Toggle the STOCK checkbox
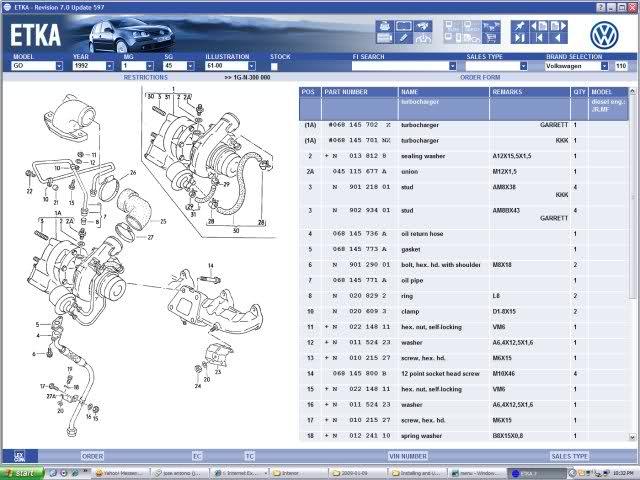This screenshot has height=480, width=640. (274, 67)
